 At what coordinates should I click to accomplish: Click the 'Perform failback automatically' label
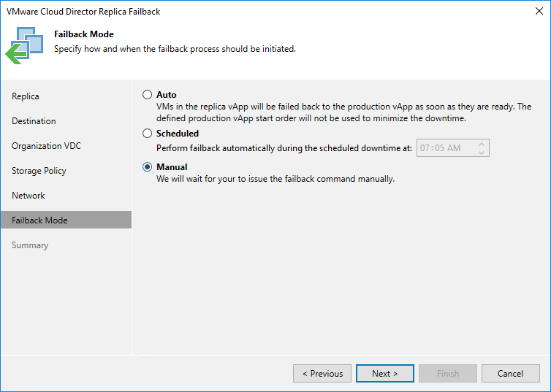[284, 148]
